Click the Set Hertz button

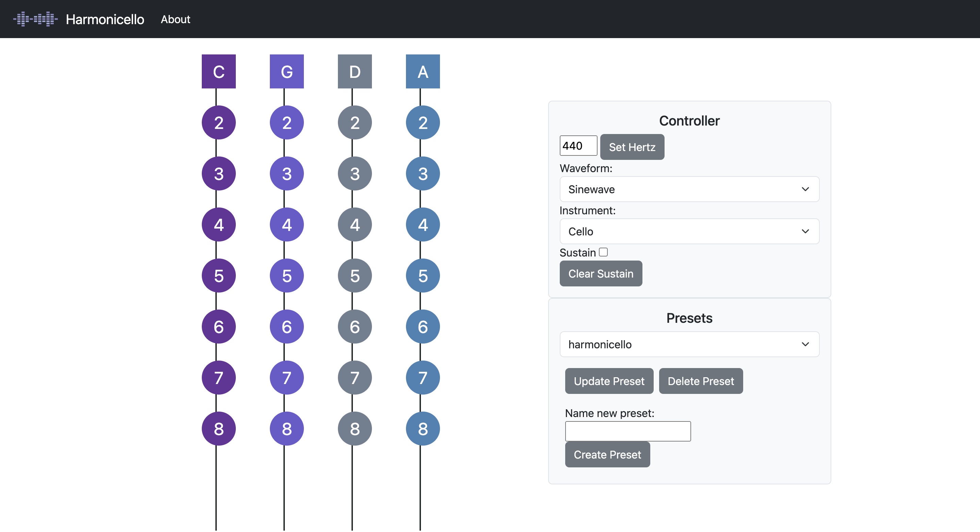coord(632,146)
